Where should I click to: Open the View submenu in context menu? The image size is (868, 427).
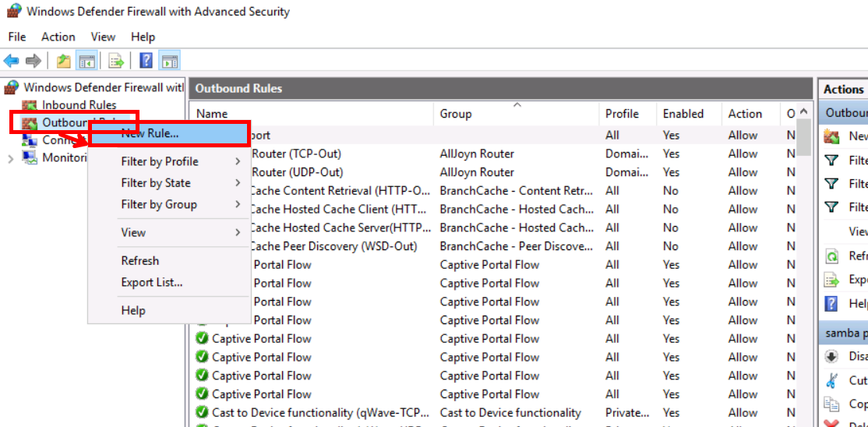click(169, 233)
